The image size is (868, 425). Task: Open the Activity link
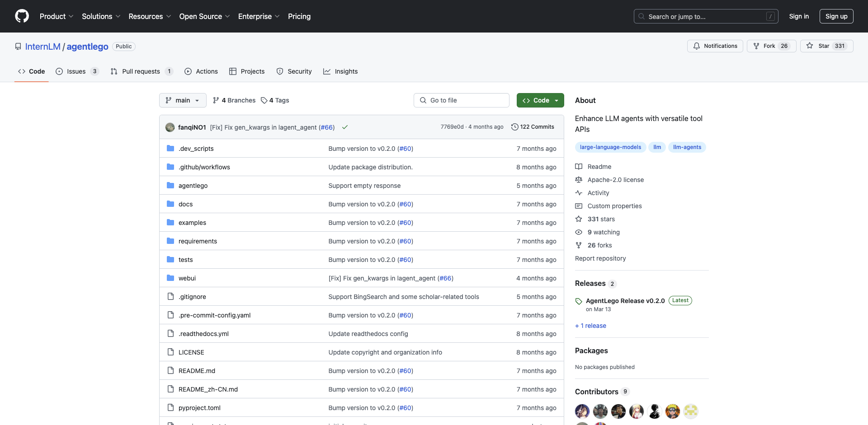pos(592,193)
